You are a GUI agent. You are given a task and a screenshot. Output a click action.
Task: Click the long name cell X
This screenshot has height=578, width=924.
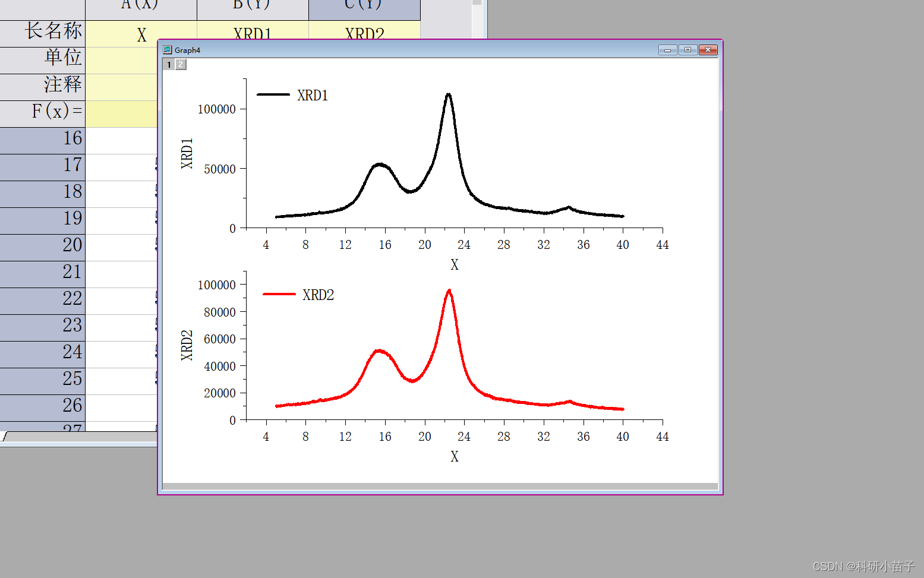(141, 34)
